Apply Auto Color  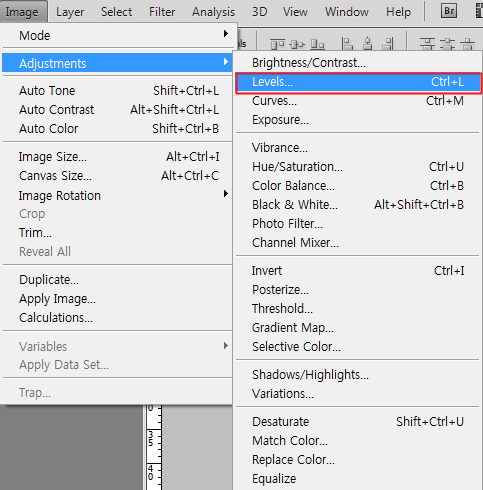click(x=117, y=129)
